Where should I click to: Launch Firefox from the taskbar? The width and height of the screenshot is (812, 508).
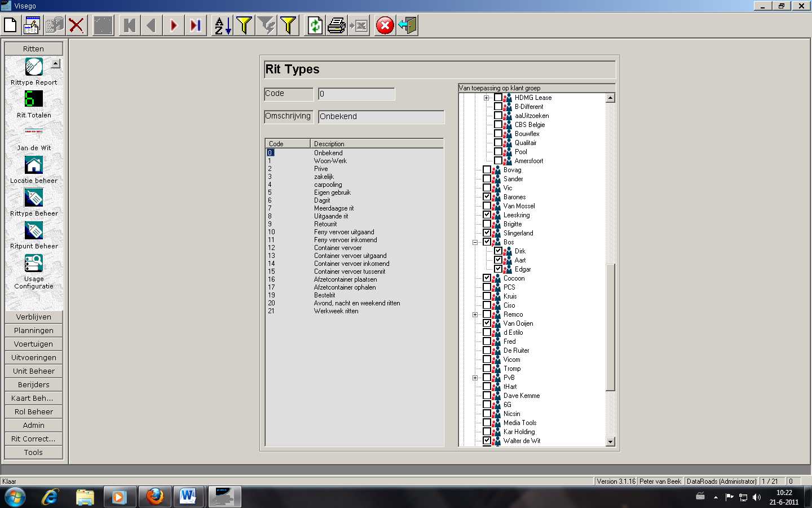pyautogui.click(x=155, y=497)
